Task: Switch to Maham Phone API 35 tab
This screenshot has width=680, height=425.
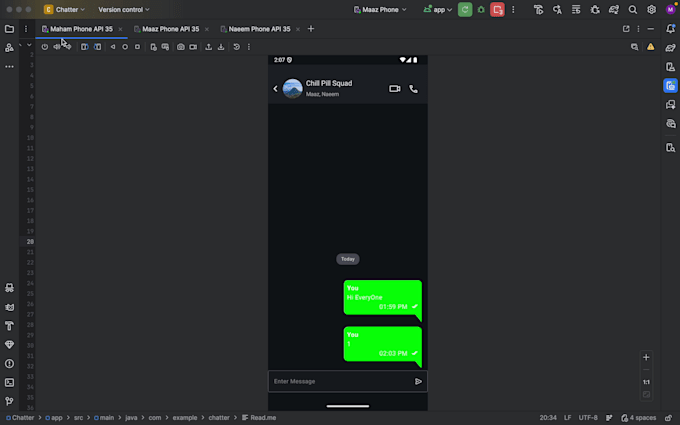Action: click(81, 29)
